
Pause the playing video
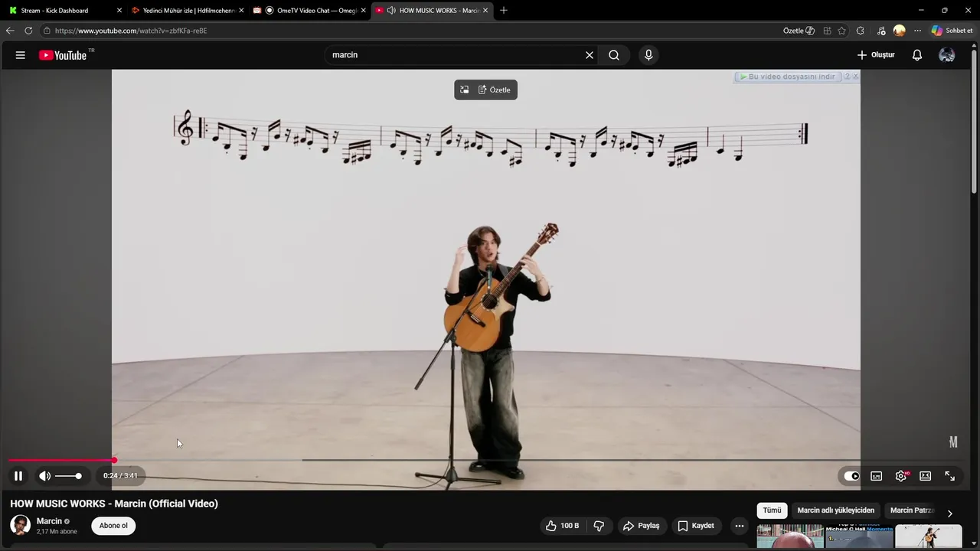[x=18, y=476]
